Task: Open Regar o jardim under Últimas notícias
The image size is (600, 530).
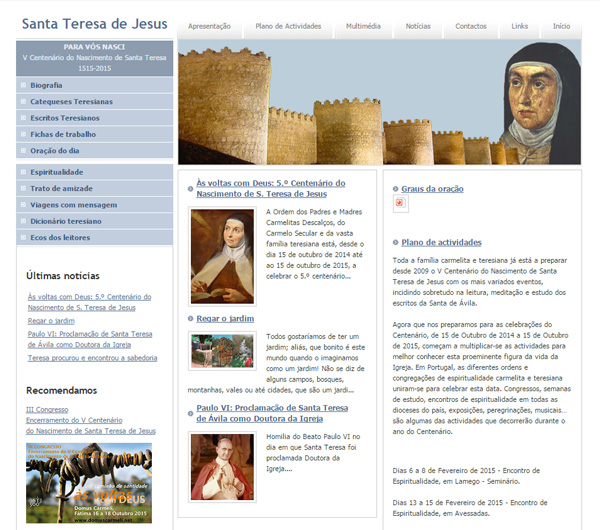Action: 51,321
